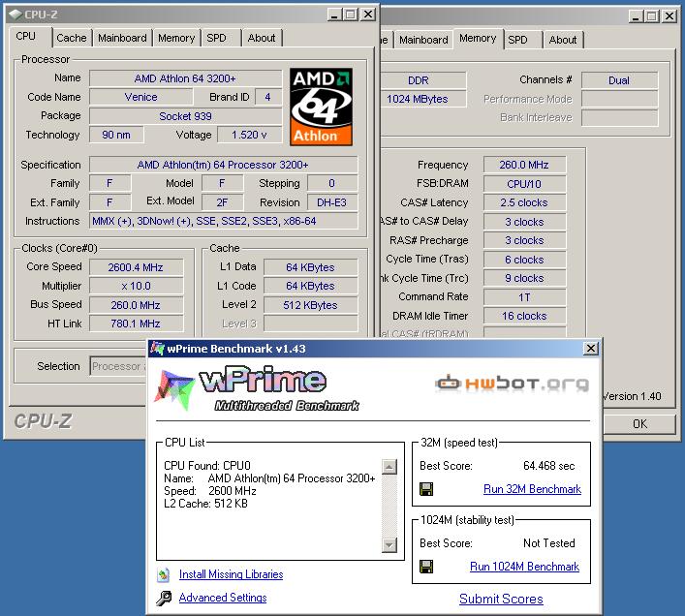Close the front CPU-Z window
This screenshot has height=616, width=685.
point(368,15)
